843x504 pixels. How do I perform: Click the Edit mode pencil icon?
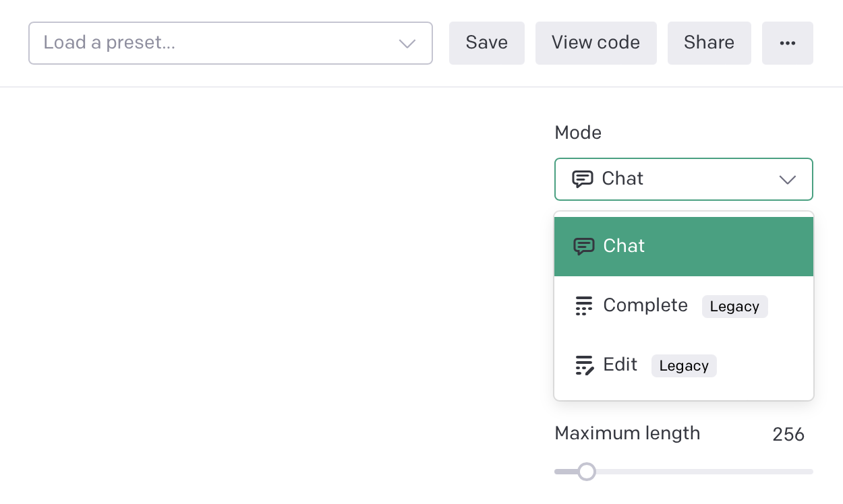tap(584, 365)
